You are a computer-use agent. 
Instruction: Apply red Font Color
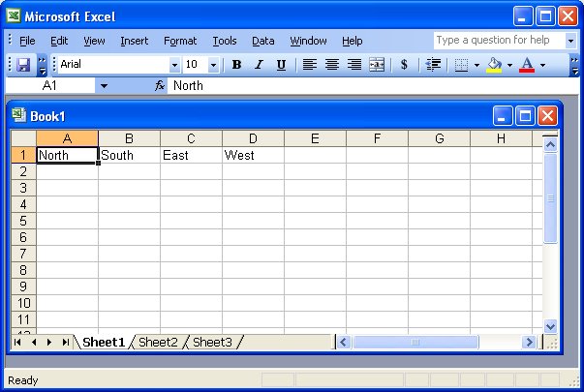coord(527,65)
